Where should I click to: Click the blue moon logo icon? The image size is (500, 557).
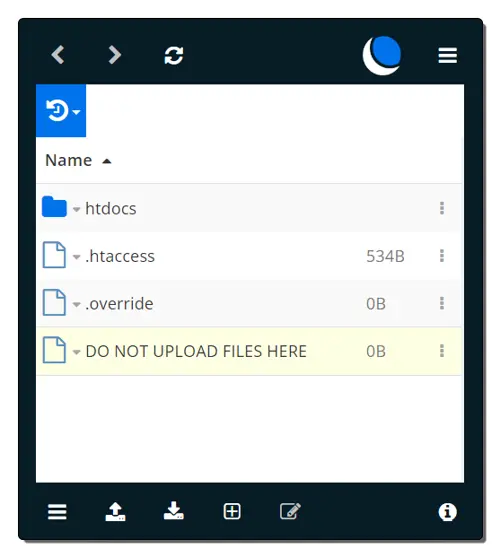pyautogui.click(x=382, y=55)
